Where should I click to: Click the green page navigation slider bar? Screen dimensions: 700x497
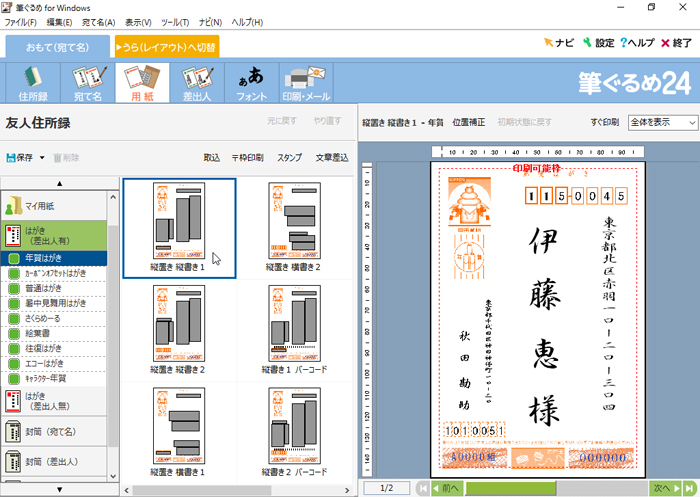[520, 488]
